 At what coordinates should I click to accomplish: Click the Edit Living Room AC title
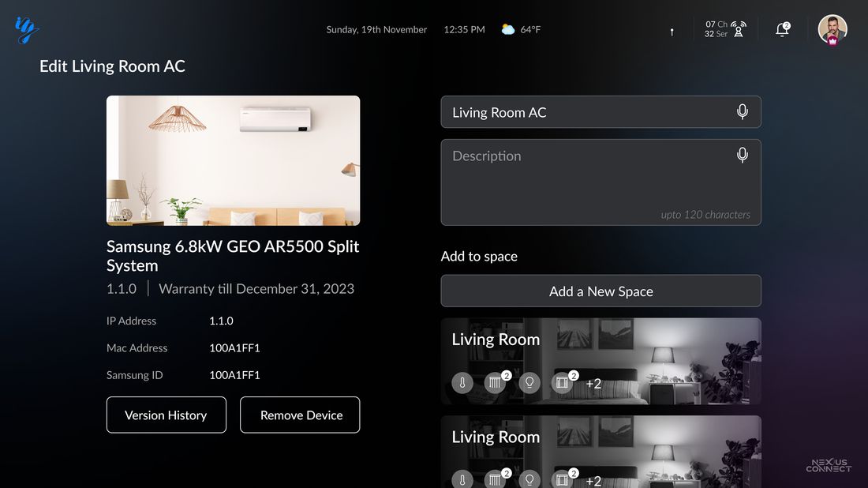[x=112, y=66]
